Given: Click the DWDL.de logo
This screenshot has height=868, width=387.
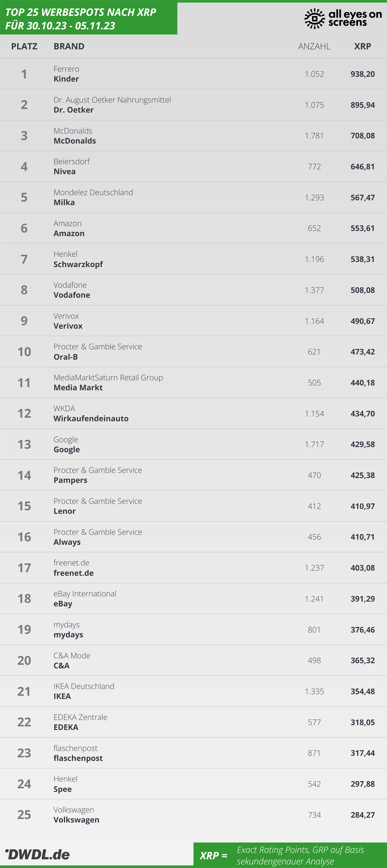Looking at the screenshot, I should coord(37,854).
